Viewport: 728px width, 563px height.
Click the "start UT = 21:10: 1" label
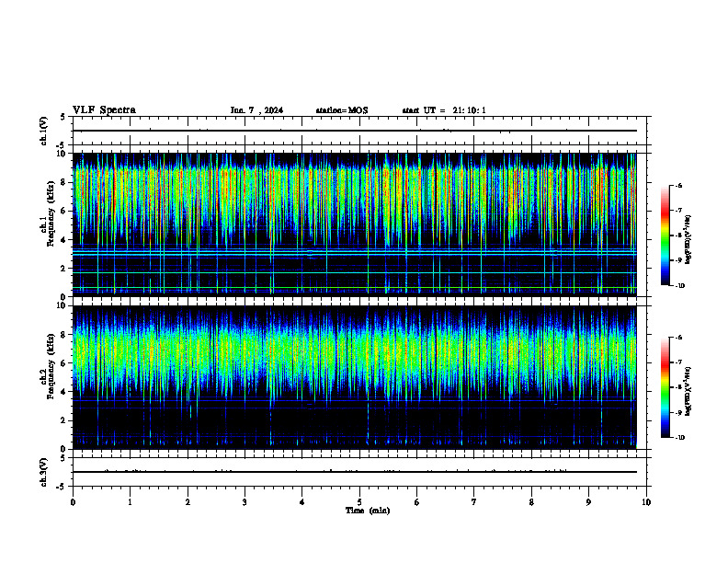[x=444, y=110]
